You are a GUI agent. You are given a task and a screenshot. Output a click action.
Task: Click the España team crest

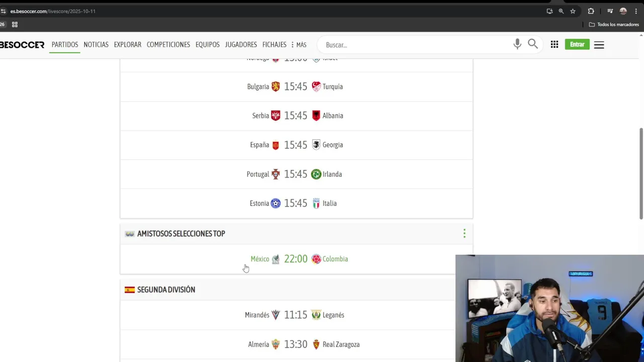click(276, 145)
